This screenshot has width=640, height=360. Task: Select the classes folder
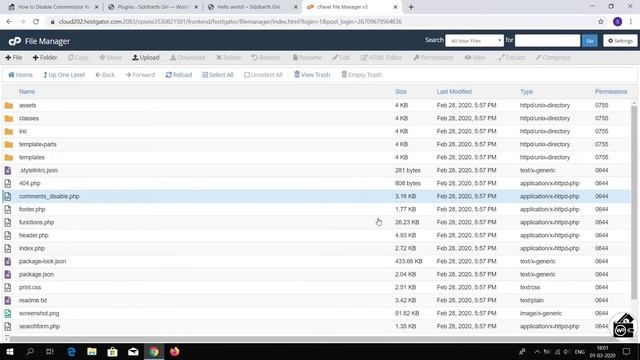pyautogui.click(x=29, y=118)
